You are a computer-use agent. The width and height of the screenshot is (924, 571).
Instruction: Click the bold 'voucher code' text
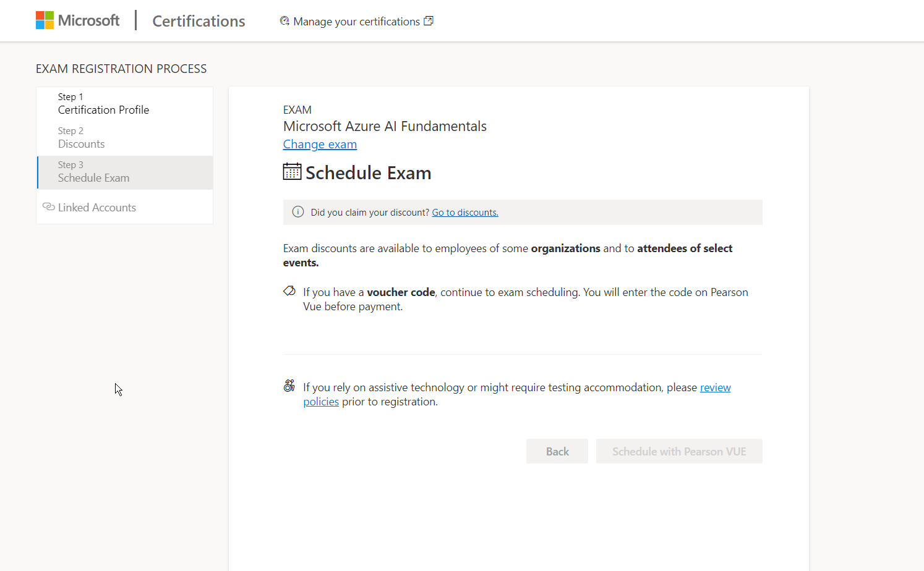pos(401,292)
